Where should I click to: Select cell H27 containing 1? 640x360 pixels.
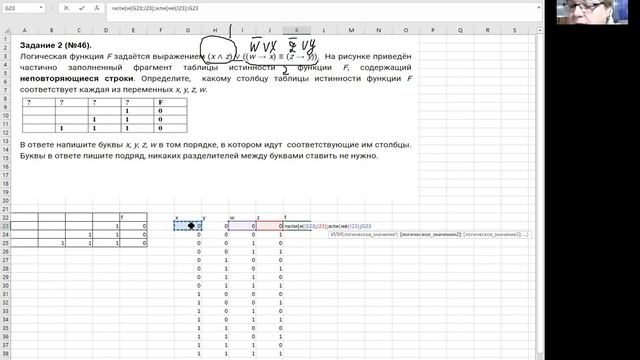215,260
